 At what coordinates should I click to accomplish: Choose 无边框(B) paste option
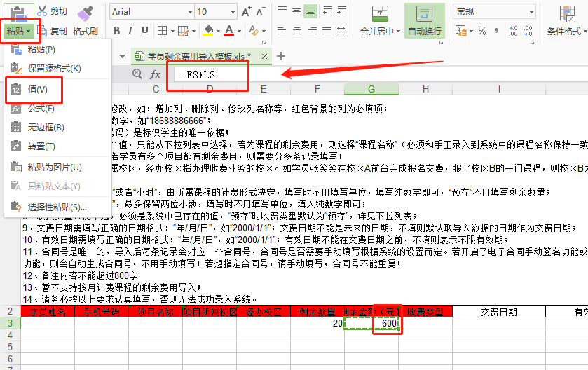pos(57,128)
